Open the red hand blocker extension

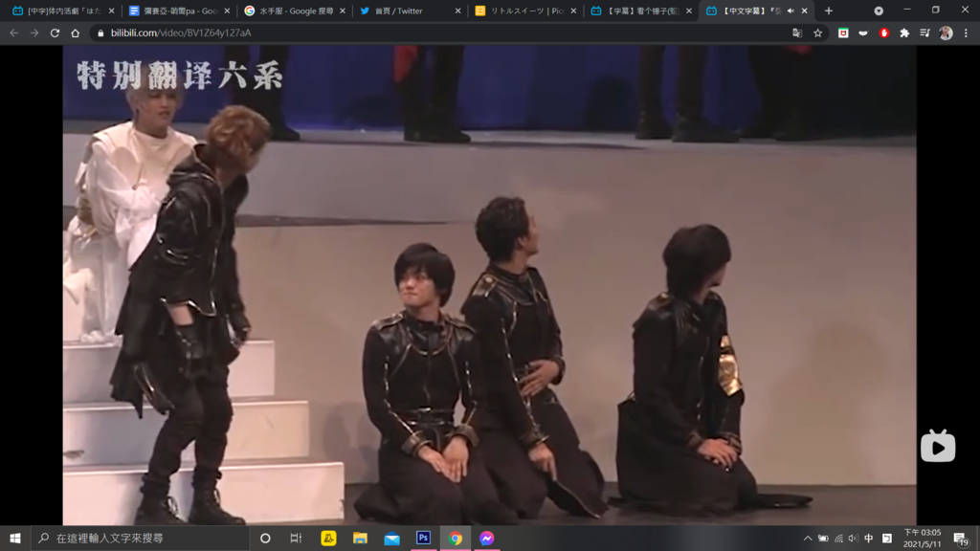click(883, 33)
